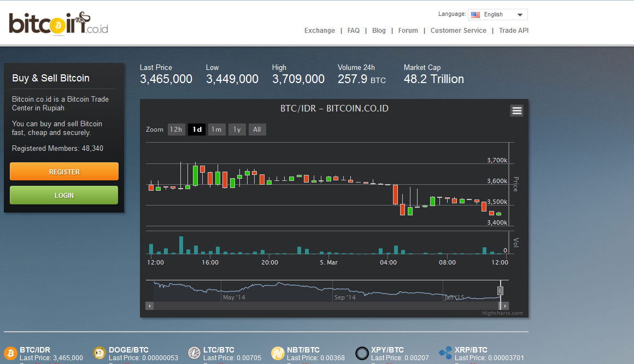Viewport: 634px width, 364px height.
Task: Click Registered Members: 48,340 text
Action: 57,149
